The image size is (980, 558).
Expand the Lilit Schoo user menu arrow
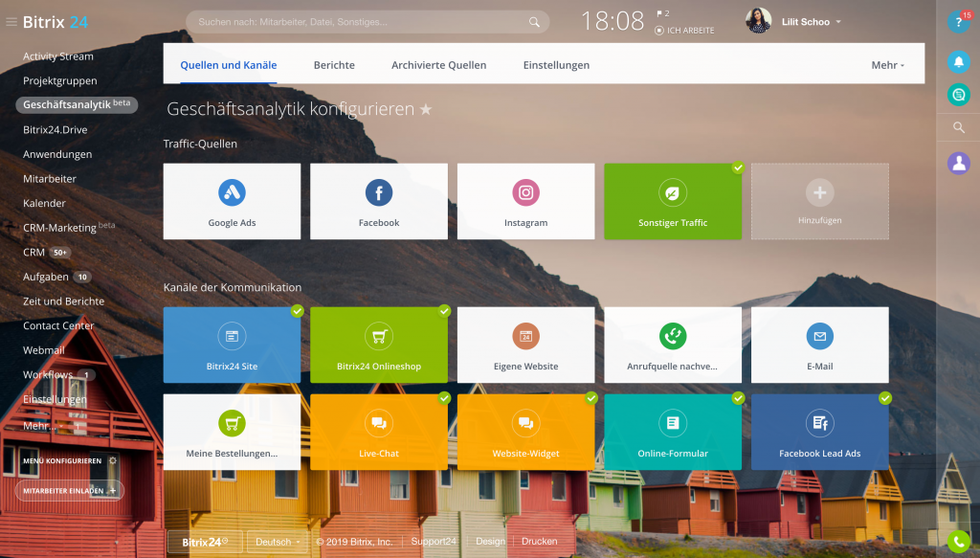tap(838, 22)
